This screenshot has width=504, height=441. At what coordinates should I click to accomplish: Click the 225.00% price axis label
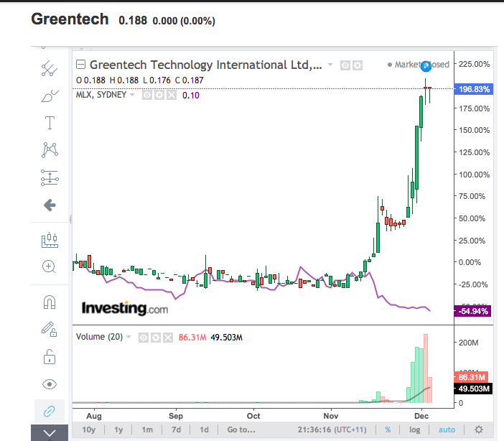(x=474, y=64)
